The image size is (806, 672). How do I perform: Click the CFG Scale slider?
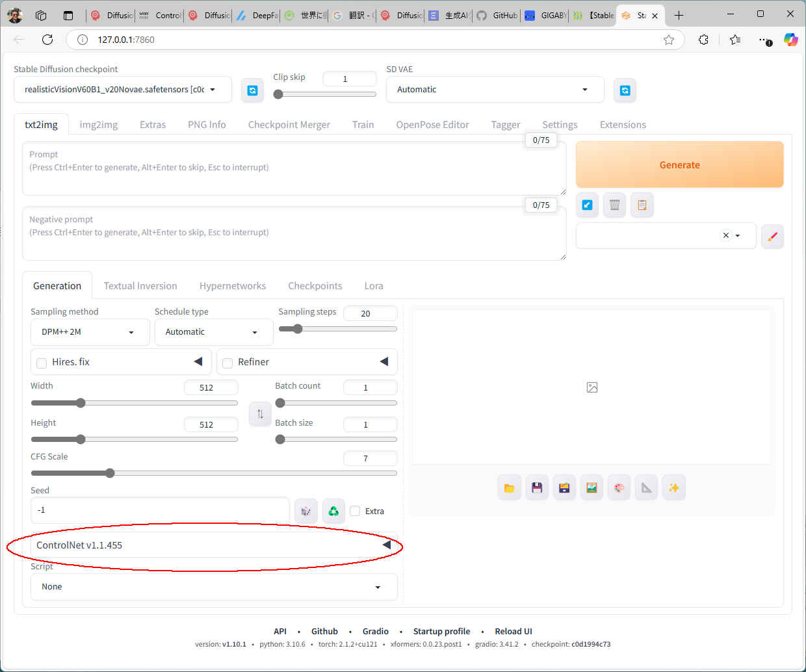pos(213,473)
